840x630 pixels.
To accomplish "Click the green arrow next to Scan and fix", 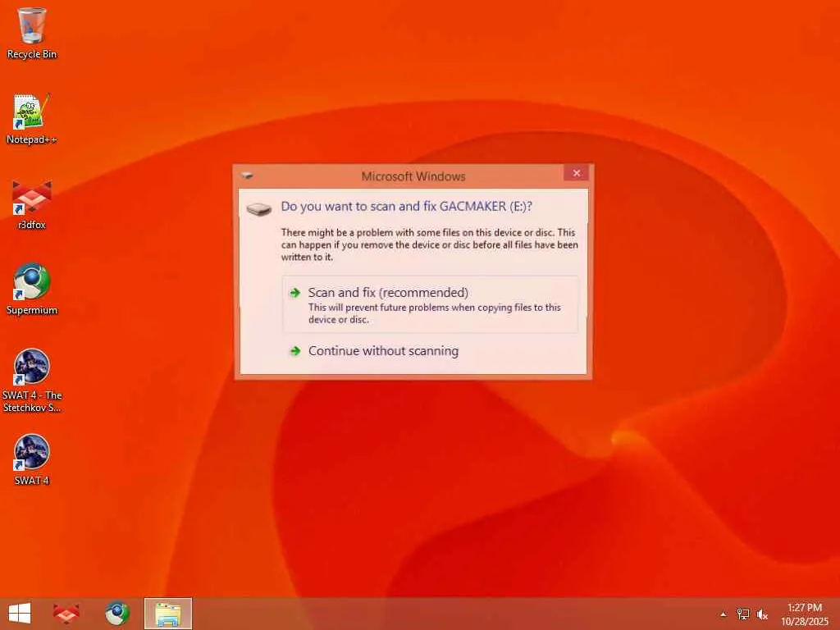I will click(x=294, y=293).
